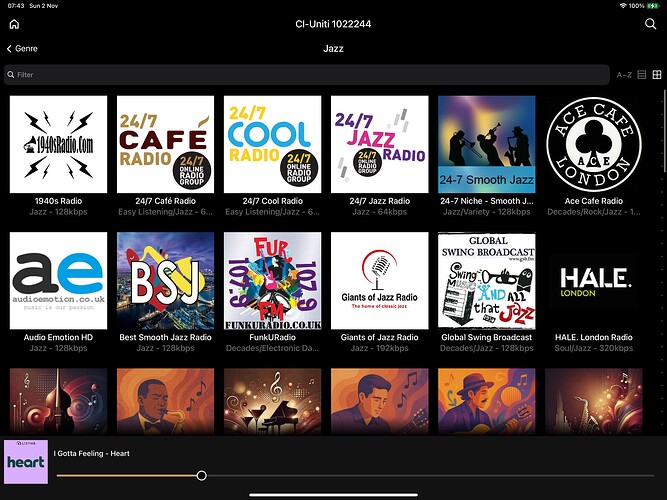The width and height of the screenshot is (667, 500).
Task: Tap the Ace Cafe Radio logo
Action: point(593,144)
